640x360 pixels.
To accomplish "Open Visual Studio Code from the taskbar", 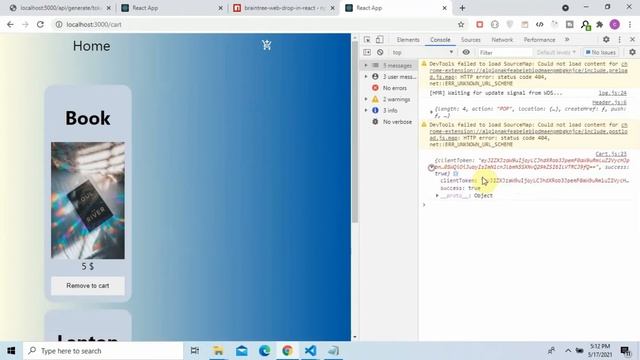I will [x=310, y=351].
